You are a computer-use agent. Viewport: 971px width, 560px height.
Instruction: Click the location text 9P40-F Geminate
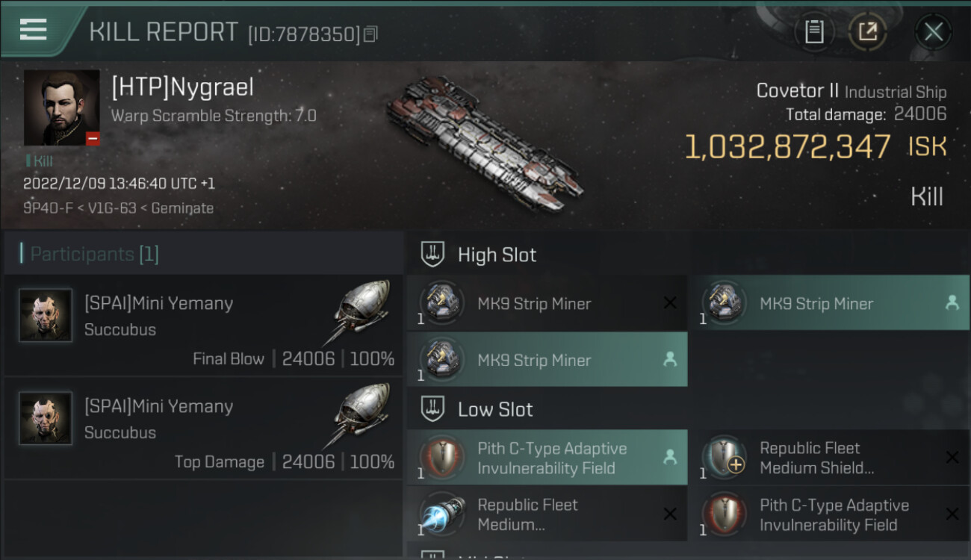[118, 208]
